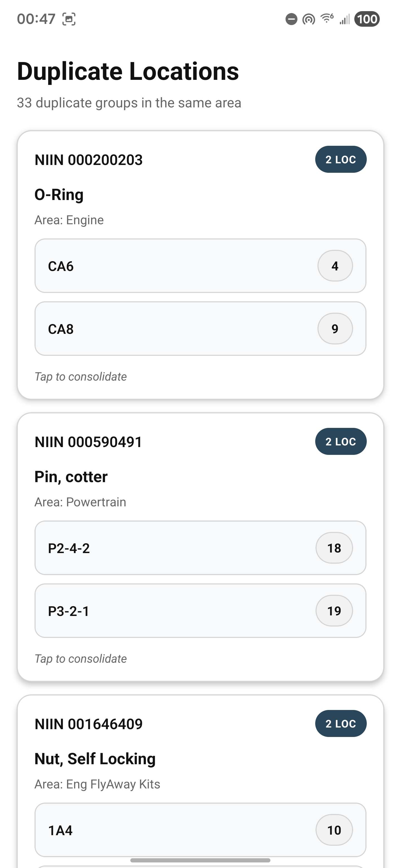This screenshot has height=868, width=401.
Task: Tap the battery 100 indicator
Action: [x=367, y=19]
